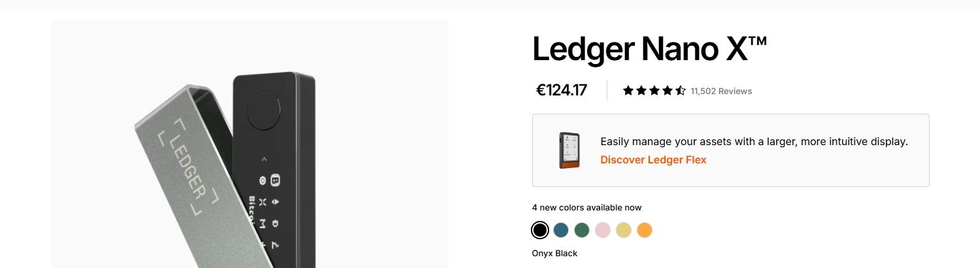The image size is (980, 268).
Task: Click the fourth rating star
Action: pos(667,91)
